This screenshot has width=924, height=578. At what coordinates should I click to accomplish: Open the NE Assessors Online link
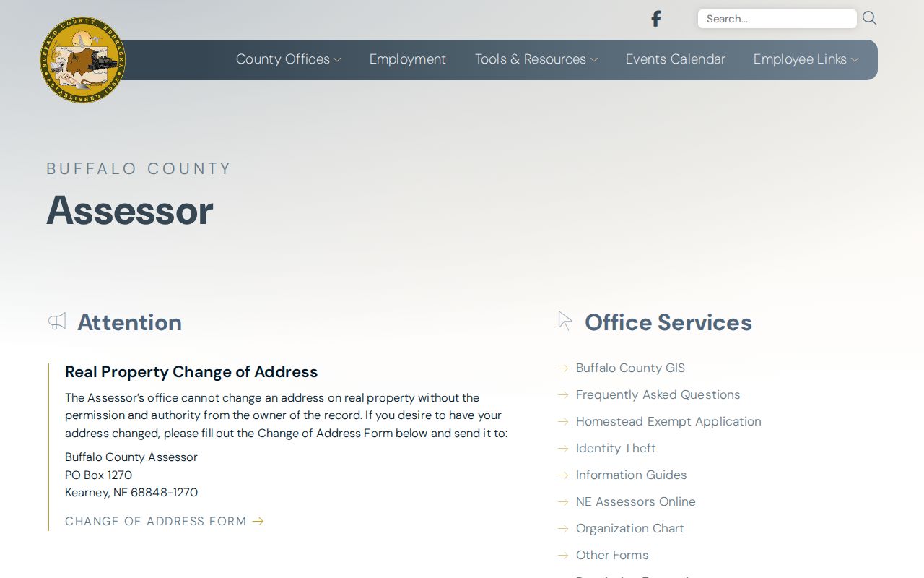635,501
